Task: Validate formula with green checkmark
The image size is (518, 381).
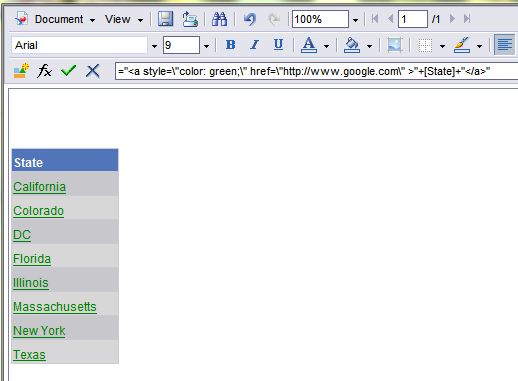Action: [69, 71]
